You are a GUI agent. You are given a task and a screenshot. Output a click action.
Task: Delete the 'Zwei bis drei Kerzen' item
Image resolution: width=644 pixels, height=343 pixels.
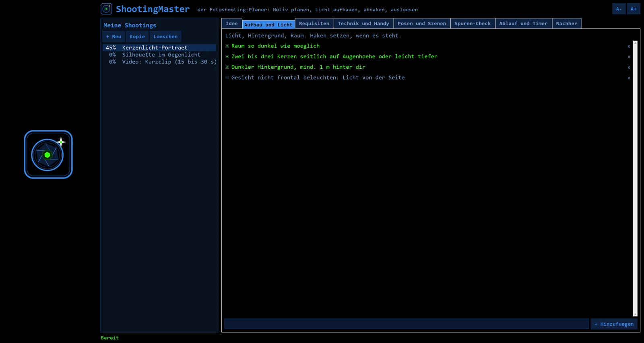click(629, 57)
